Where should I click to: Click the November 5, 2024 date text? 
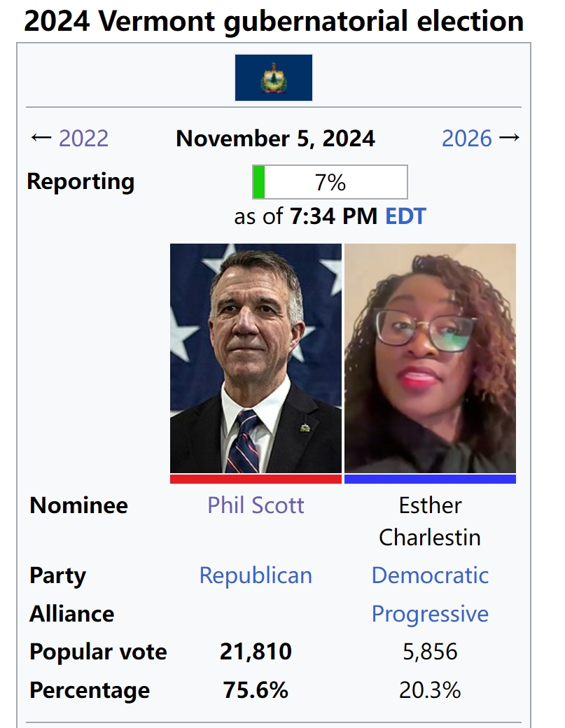(275, 139)
